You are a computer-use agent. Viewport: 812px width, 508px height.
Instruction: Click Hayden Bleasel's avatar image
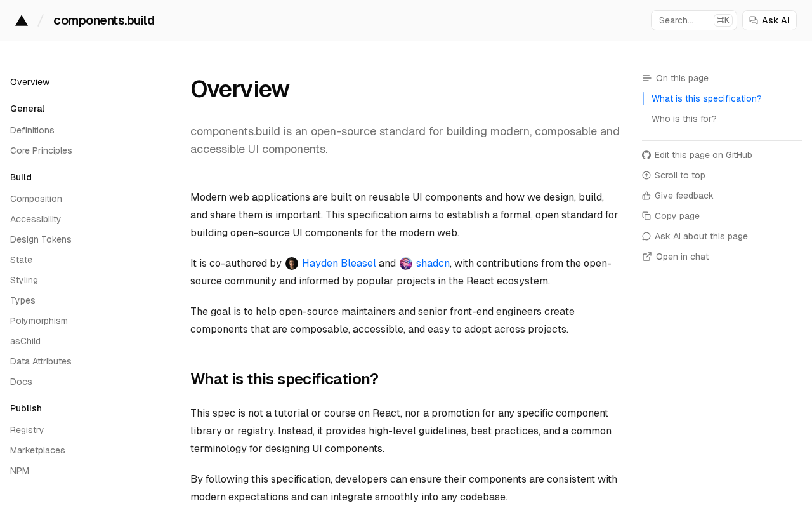tap(292, 264)
